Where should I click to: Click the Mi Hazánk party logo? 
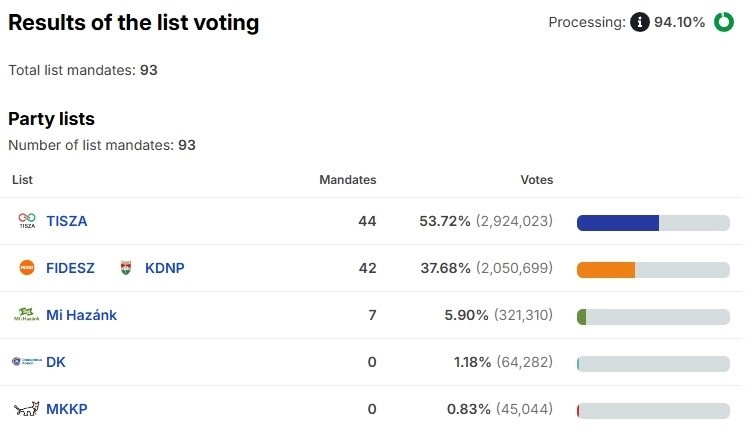[x=27, y=315]
